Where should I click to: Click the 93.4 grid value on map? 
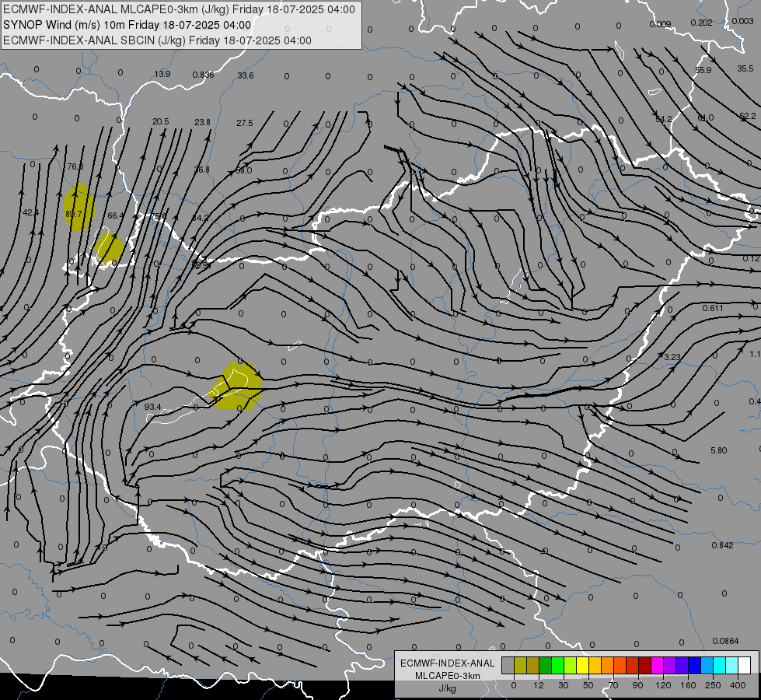tap(153, 407)
